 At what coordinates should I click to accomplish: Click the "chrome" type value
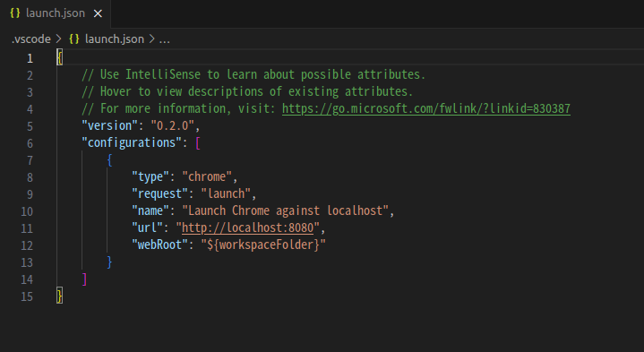tap(207, 177)
